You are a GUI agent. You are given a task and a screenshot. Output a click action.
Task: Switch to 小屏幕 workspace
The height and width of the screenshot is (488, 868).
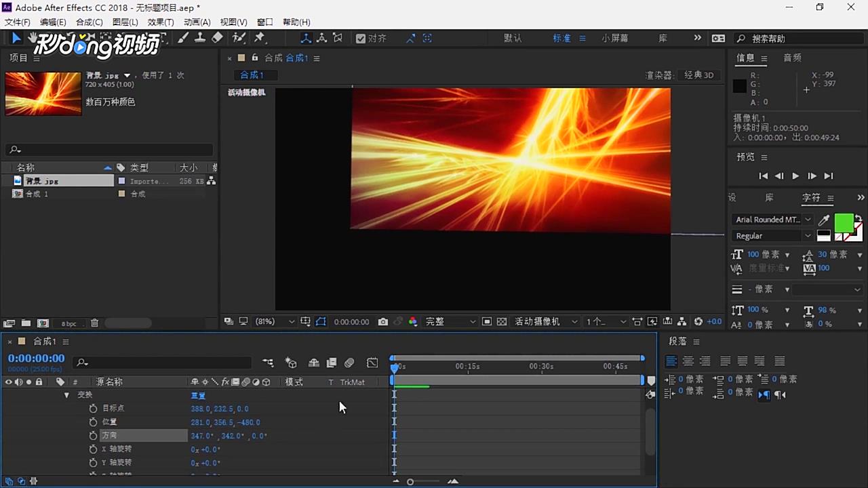pyautogui.click(x=614, y=38)
